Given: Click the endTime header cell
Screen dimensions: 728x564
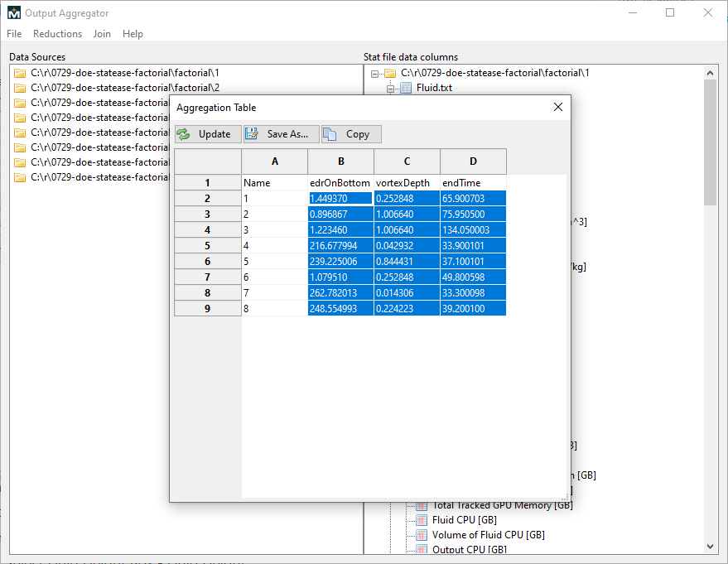Looking at the screenshot, I should 473,183.
